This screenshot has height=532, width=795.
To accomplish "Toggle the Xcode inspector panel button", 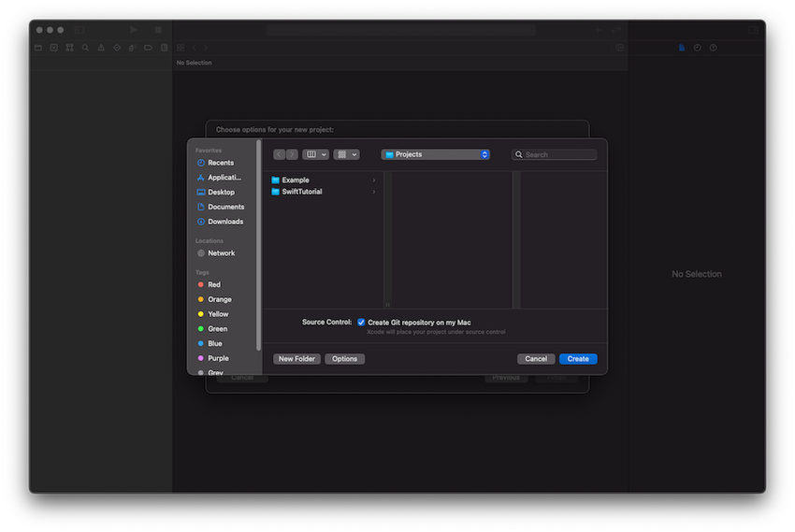I will pos(753,30).
